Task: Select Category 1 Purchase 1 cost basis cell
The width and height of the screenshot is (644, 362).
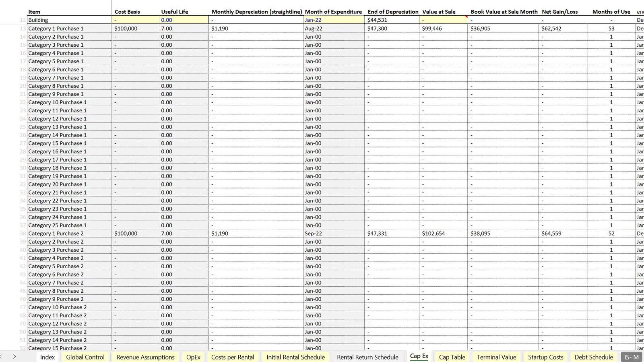Action: [x=136, y=29]
